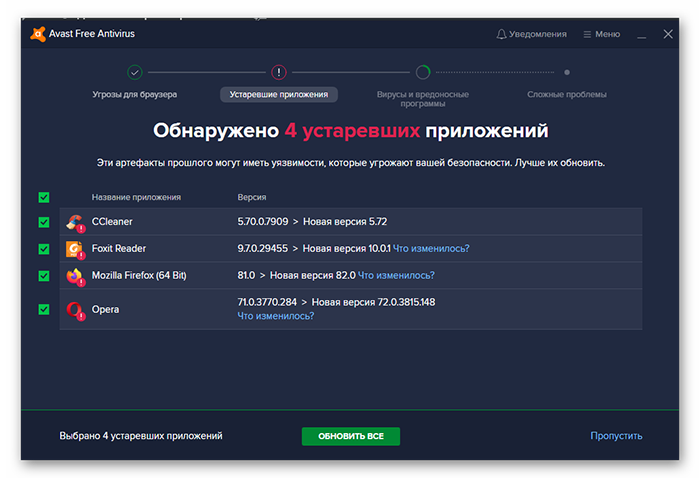Click the Foxit Reader name text
The width and height of the screenshot is (700, 478).
point(119,249)
